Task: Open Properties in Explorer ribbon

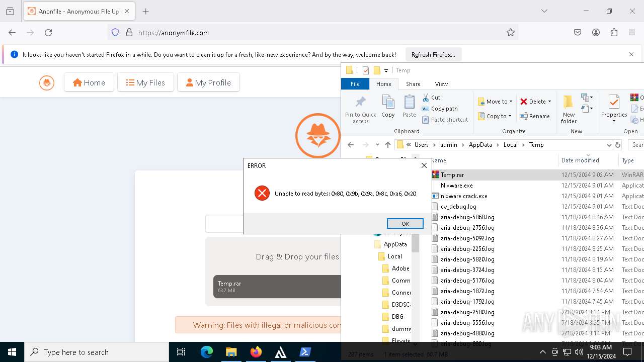Action: pos(614,110)
